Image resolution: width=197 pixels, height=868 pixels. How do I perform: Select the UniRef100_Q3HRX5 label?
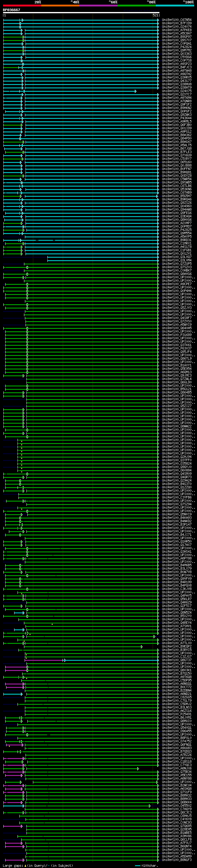click(x=177, y=78)
